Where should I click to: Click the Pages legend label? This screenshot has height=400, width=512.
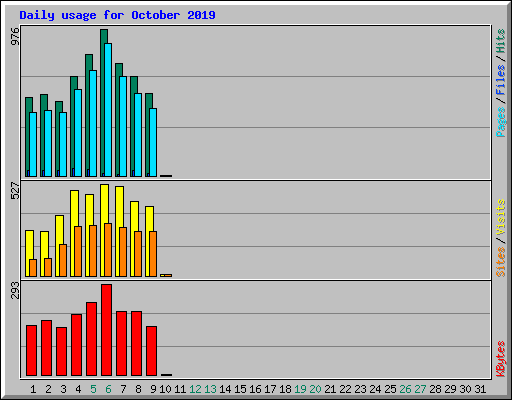[x=501, y=122]
